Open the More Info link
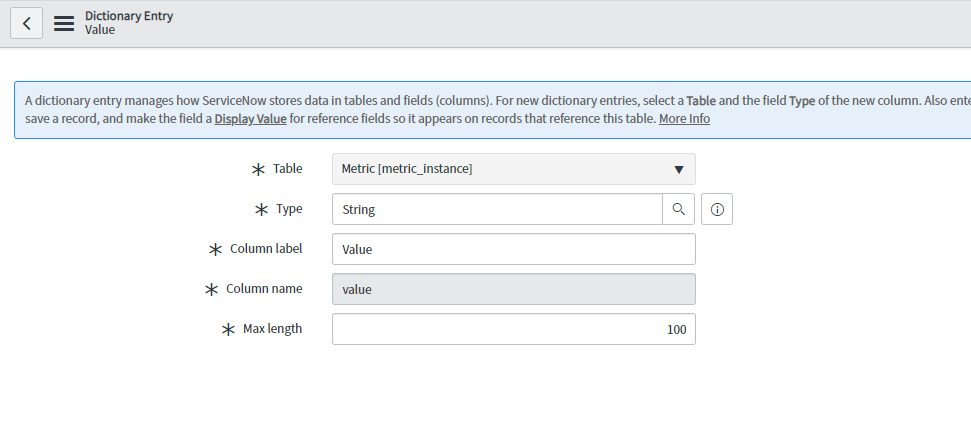971x428 pixels. pos(684,119)
